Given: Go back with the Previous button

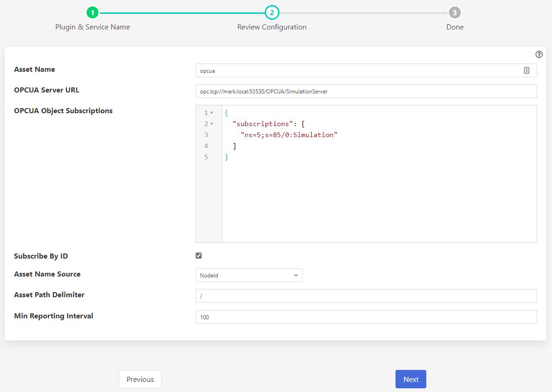Looking at the screenshot, I should [140, 379].
